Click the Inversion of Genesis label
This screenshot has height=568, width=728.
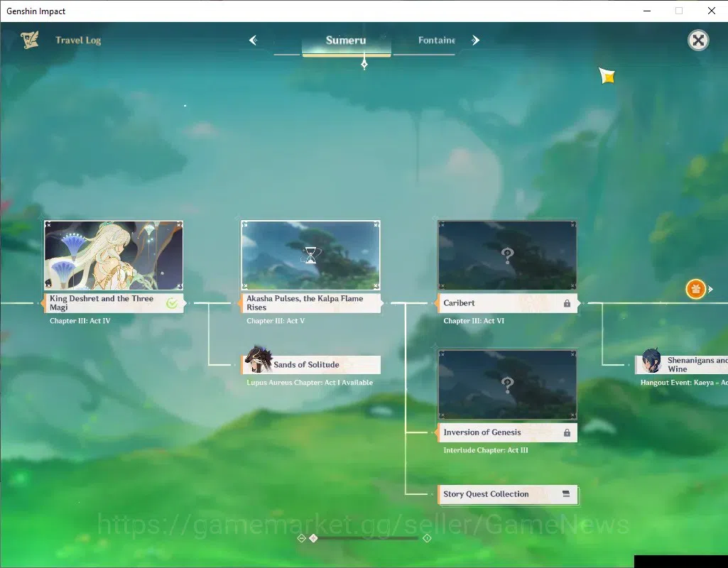pyautogui.click(x=507, y=432)
